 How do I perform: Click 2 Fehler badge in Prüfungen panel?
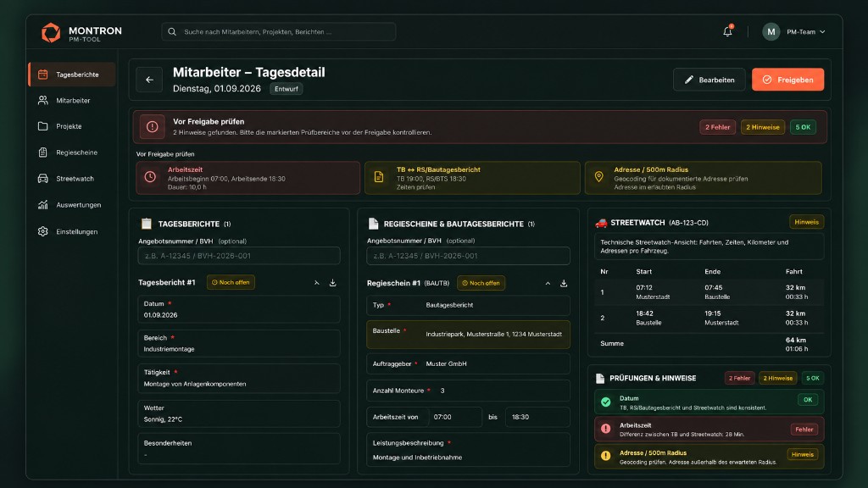pyautogui.click(x=739, y=379)
